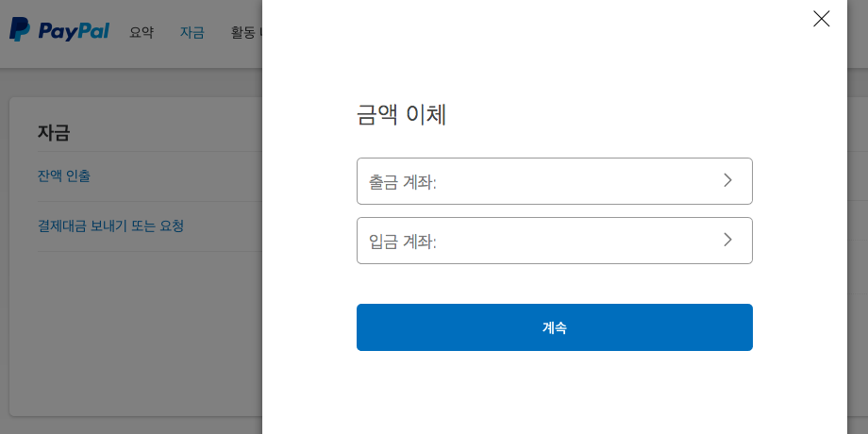The width and height of the screenshot is (868, 434).
Task: Open the 활동 navigation item
Action: point(243,32)
